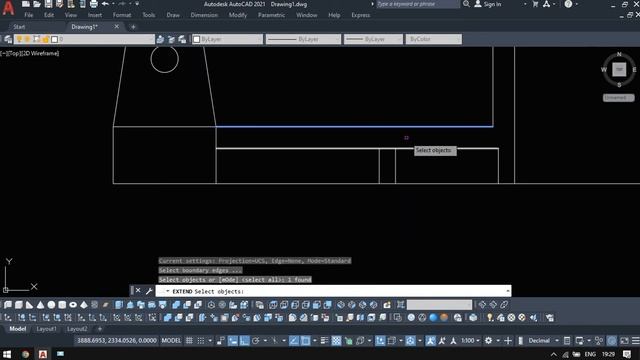
Task: Click the Open file folder icon
Action: pos(37,4)
